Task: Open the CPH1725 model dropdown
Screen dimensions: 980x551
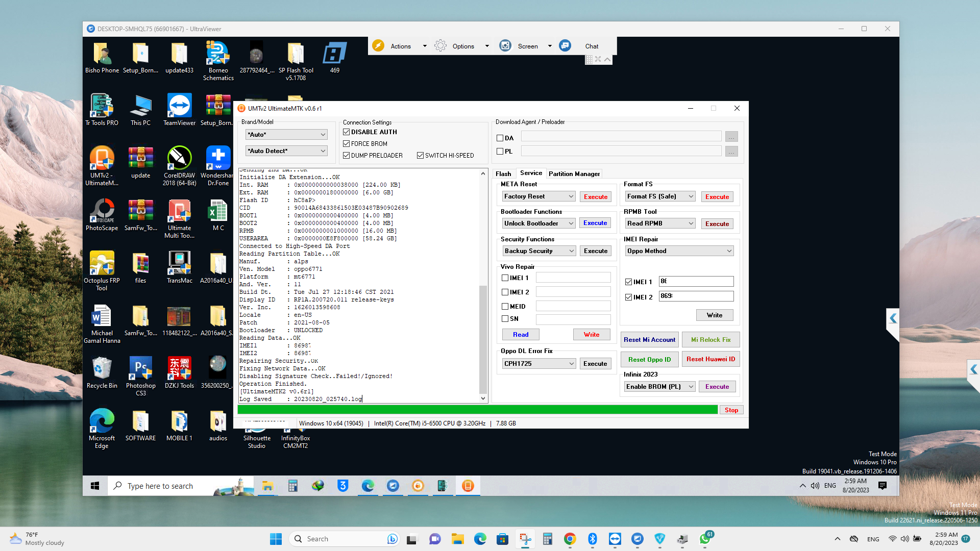Action: [x=539, y=364]
